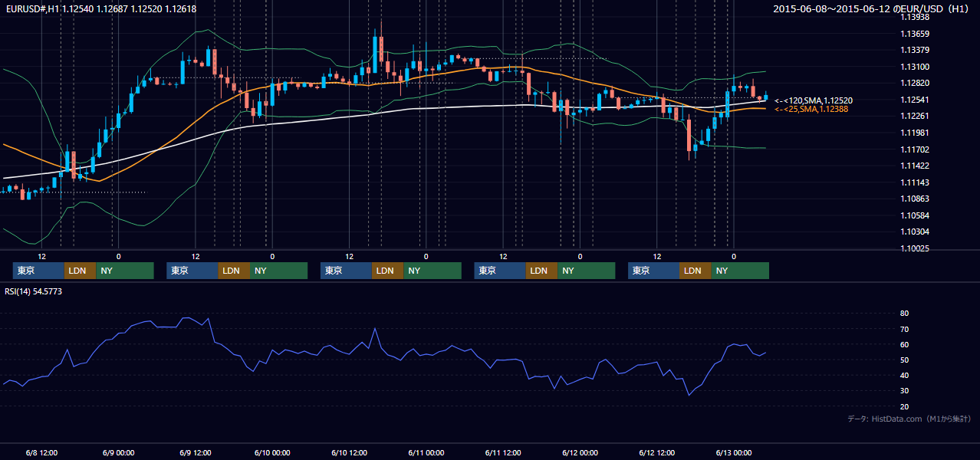Image resolution: width=980 pixels, height=460 pixels.
Task: Click the 1.11702 price axis label
Action: click(x=915, y=149)
